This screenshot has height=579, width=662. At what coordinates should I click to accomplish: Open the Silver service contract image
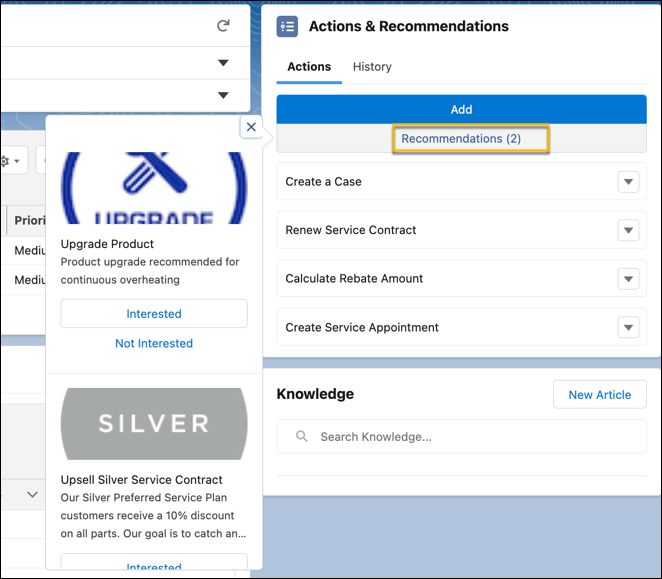[x=154, y=424]
